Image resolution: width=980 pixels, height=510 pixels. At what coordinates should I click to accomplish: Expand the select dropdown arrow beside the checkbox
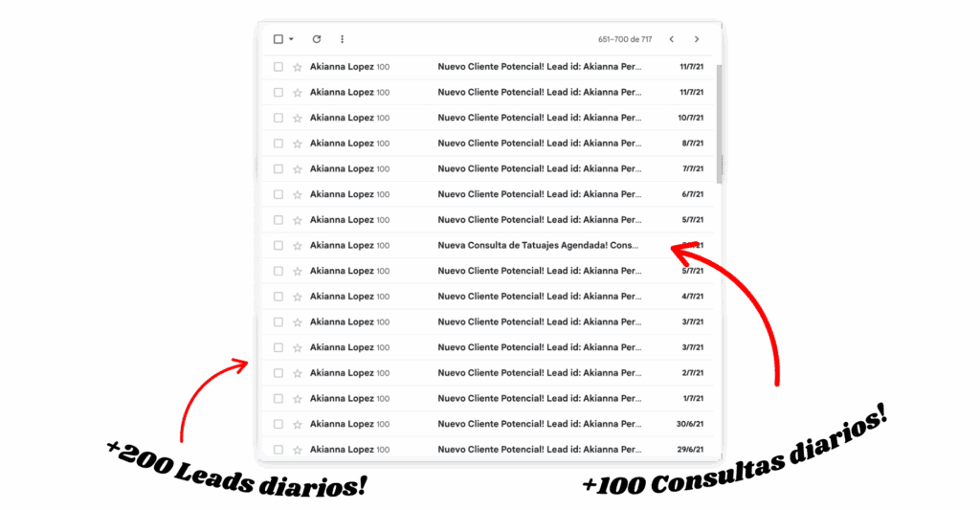[x=291, y=39]
